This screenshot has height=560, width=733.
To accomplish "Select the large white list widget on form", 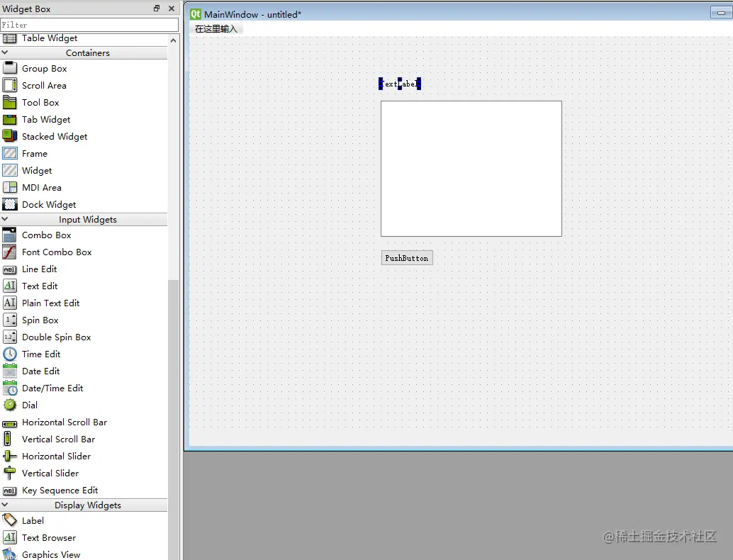I will click(x=471, y=169).
